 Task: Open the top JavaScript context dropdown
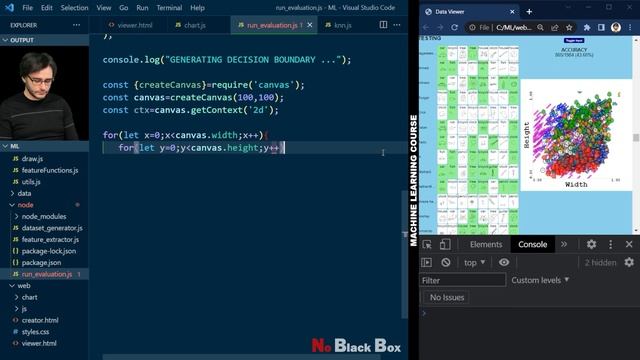pyautogui.click(x=475, y=262)
